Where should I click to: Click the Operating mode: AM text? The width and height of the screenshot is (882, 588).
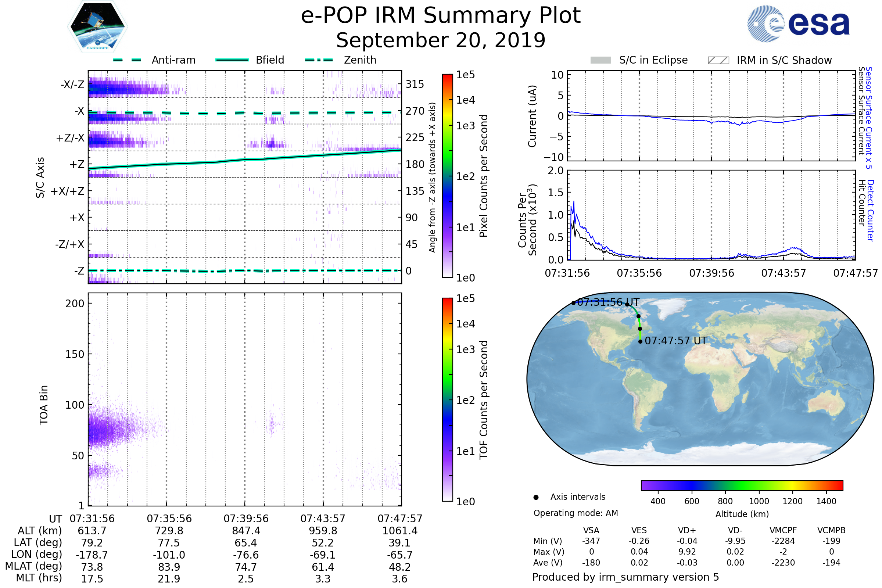coord(576,513)
